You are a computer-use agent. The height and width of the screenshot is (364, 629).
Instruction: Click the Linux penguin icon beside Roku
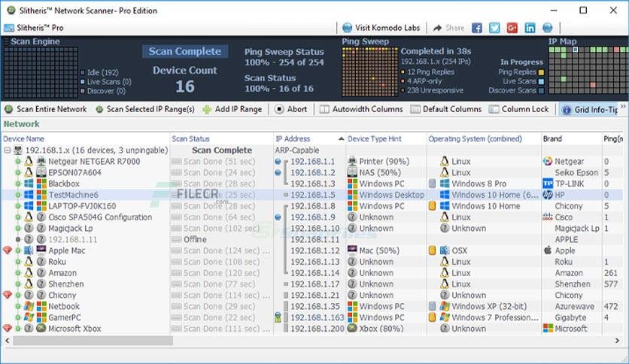pos(29,262)
